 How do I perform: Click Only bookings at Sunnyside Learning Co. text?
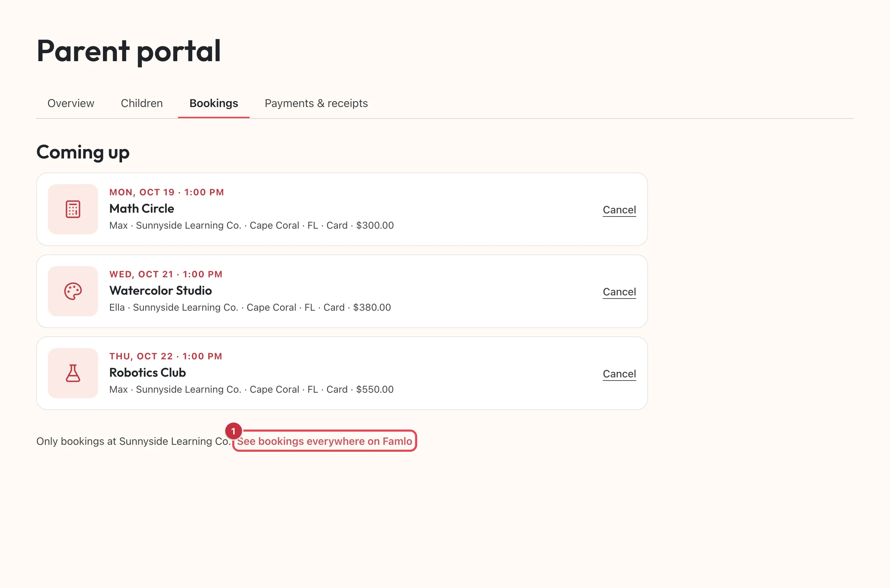133,441
